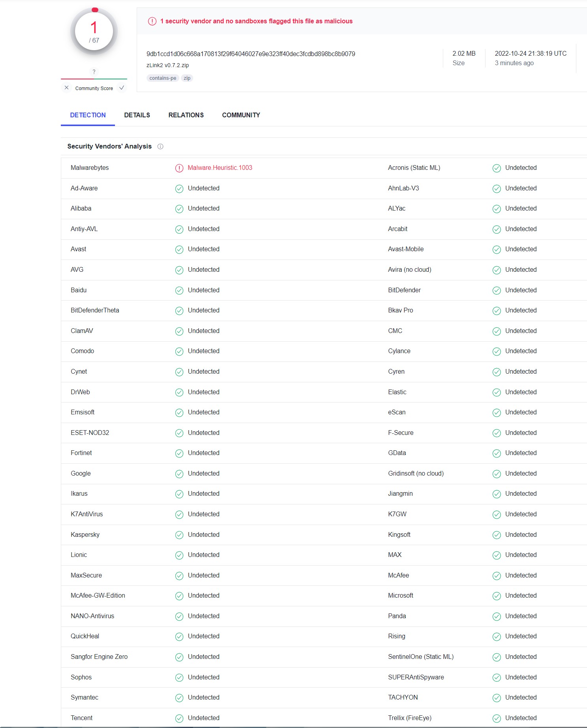Click the file hash text
Viewport: 587px width, 728px height.
(251, 54)
